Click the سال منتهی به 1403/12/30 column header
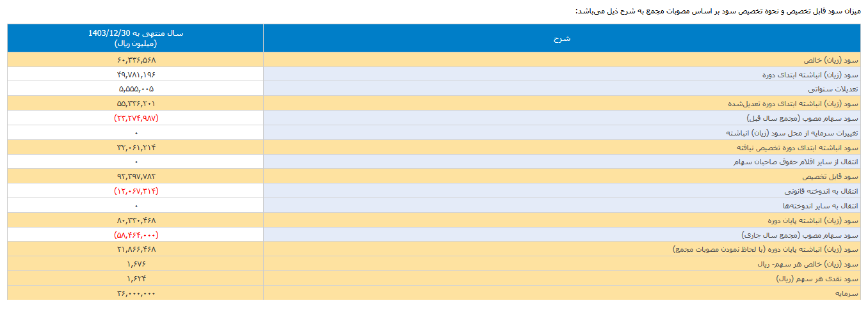The width and height of the screenshot is (868, 310). [x=136, y=38]
